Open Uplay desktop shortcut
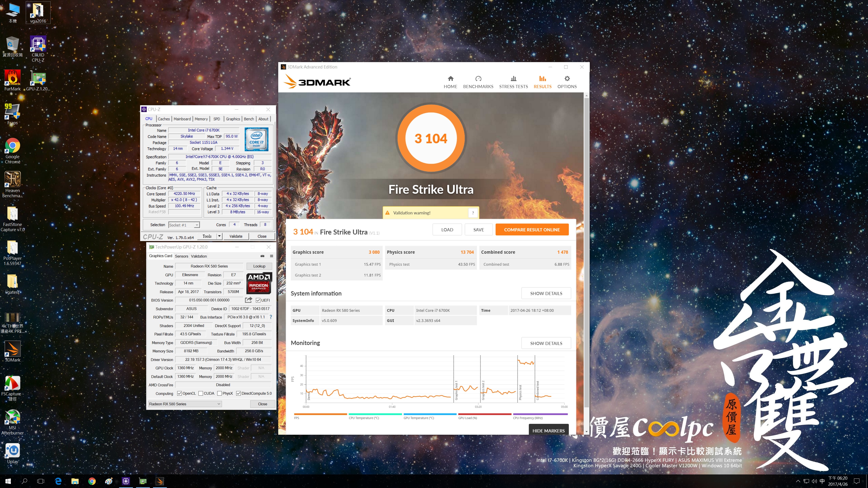This screenshot has height=488, width=868. coord(12,453)
